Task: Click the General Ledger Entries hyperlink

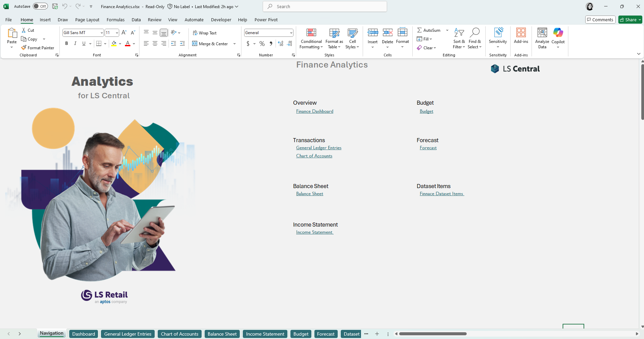Action: pyautogui.click(x=318, y=148)
